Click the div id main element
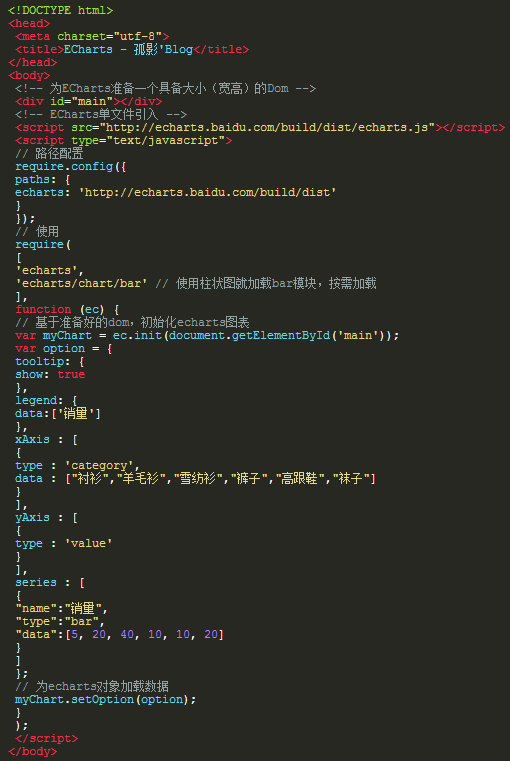 [x=89, y=101]
